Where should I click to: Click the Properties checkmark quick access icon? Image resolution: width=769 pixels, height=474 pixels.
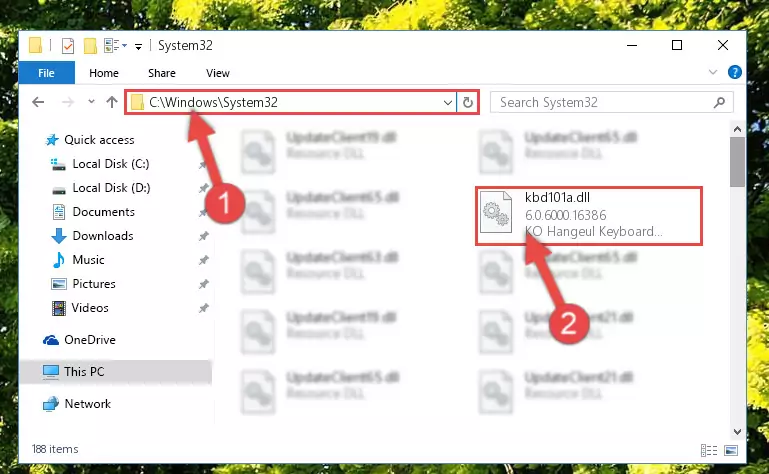click(68, 46)
